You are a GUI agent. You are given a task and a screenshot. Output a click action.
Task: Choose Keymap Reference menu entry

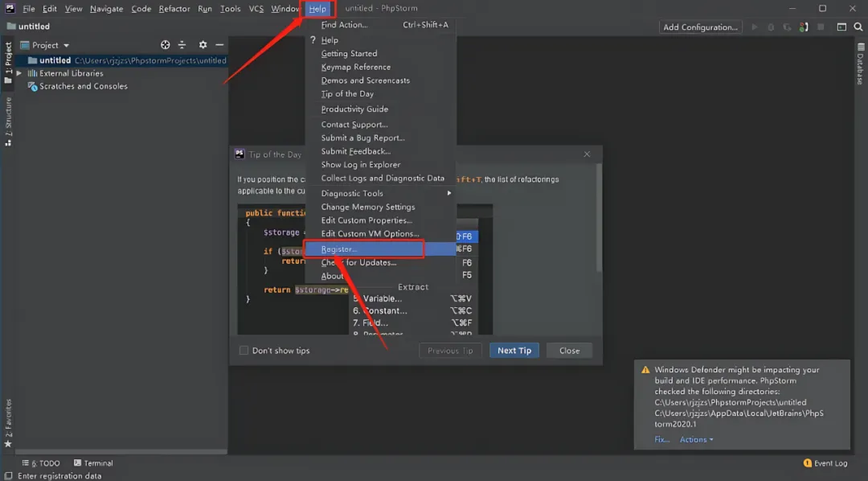coord(380,67)
